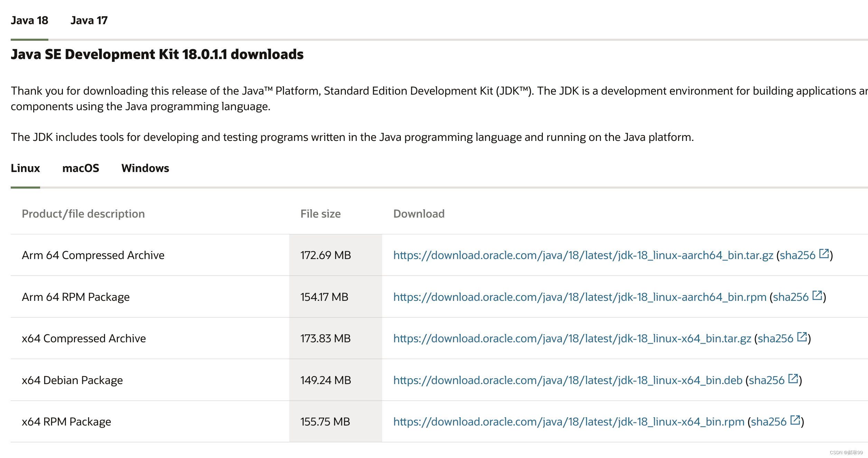Select the Windows platform tab
The height and width of the screenshot is (458, 868).
pos(145,168)
